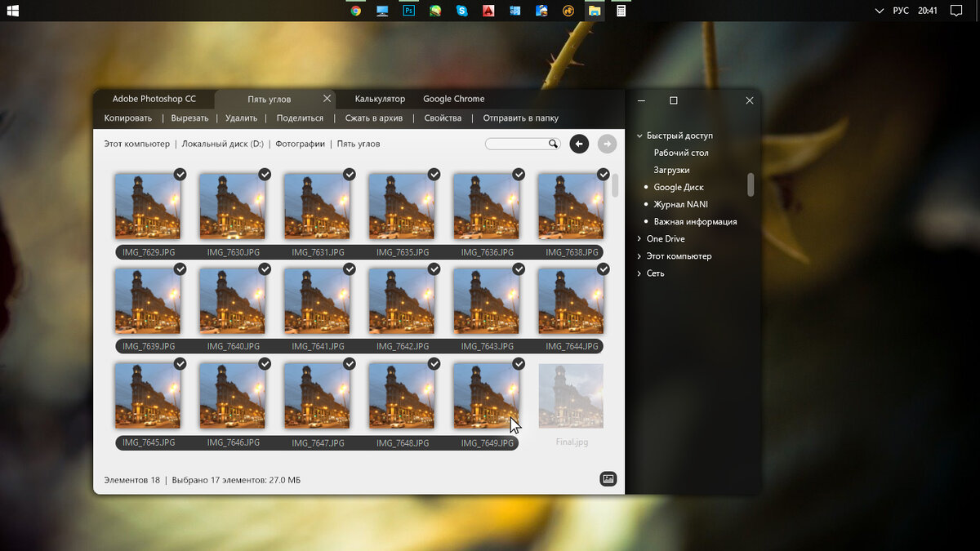The image size is (980, 551).
Task: Go forward with the right arrow button
Action: (607, 144)
